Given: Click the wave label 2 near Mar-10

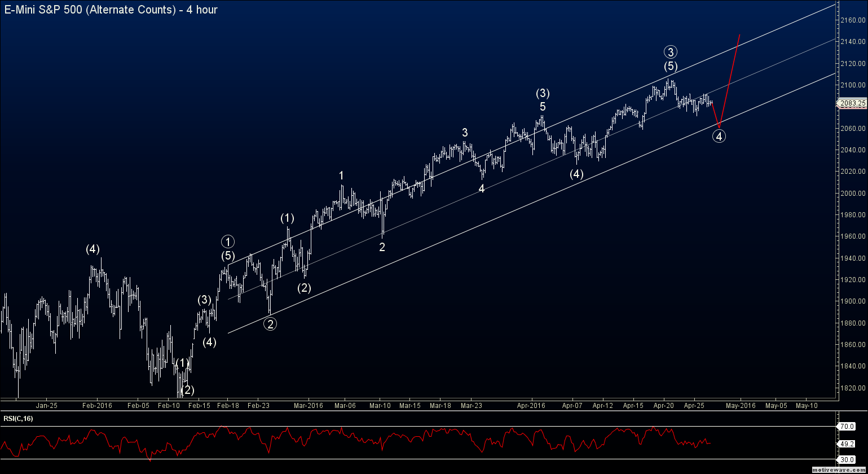Looking at the screenshot, I should tap(382, 247).
